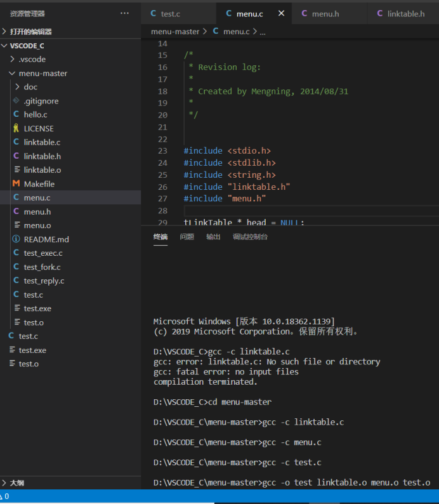Image resolution: width=439 pixels, height=504 pixels.
Task: Click the C icon on test.c tab
Action: tap(154, 13)
